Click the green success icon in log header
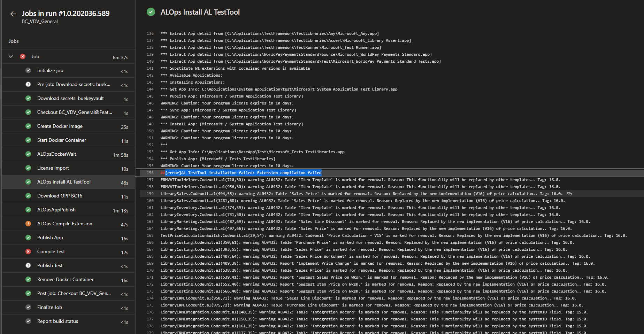This screenshot has width=644, height=334. click(151, 12)
